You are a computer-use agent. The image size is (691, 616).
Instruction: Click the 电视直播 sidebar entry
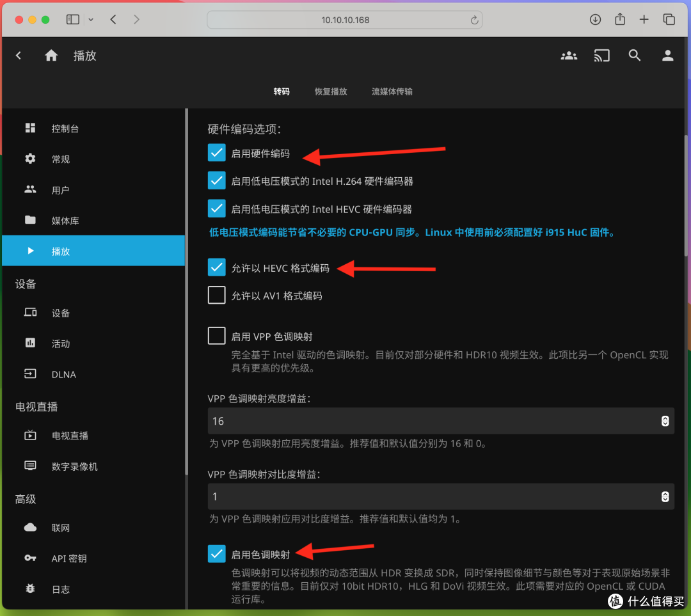click(x=93, y=436)
